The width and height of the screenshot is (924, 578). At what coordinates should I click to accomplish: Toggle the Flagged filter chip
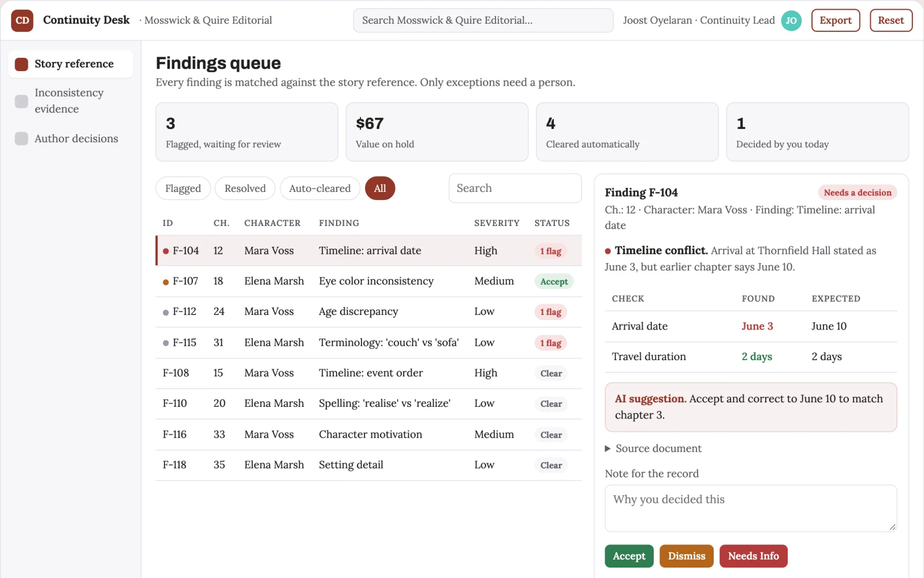click(183, 188)
